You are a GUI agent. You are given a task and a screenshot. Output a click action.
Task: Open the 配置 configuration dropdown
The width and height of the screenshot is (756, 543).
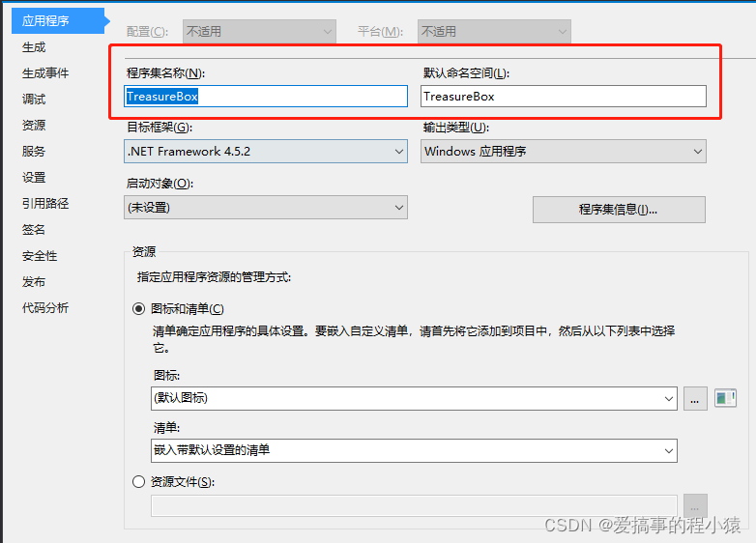coord(259,32)
